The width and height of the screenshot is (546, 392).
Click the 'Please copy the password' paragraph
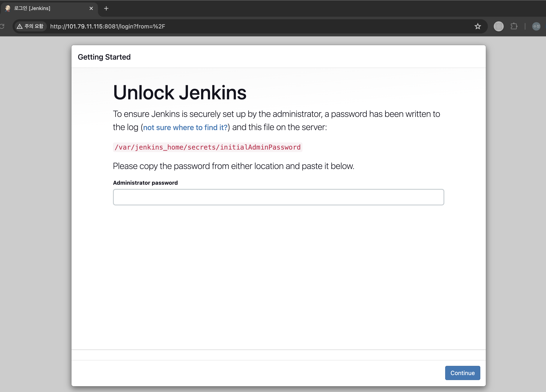[x=233, y=166]
